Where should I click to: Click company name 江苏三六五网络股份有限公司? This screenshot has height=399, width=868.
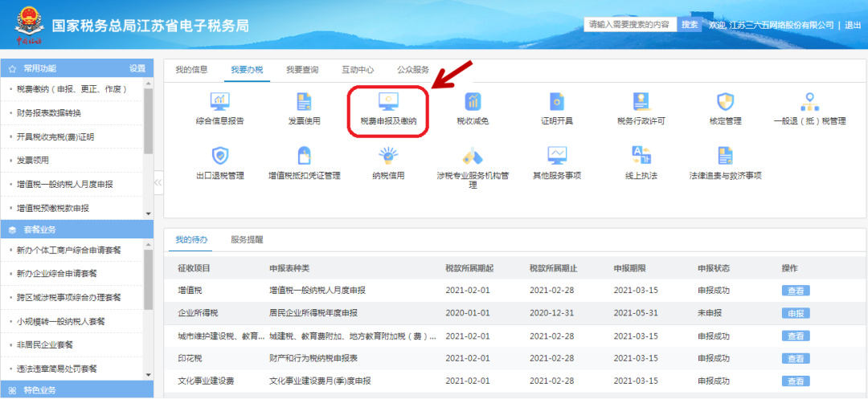[782, 26]
